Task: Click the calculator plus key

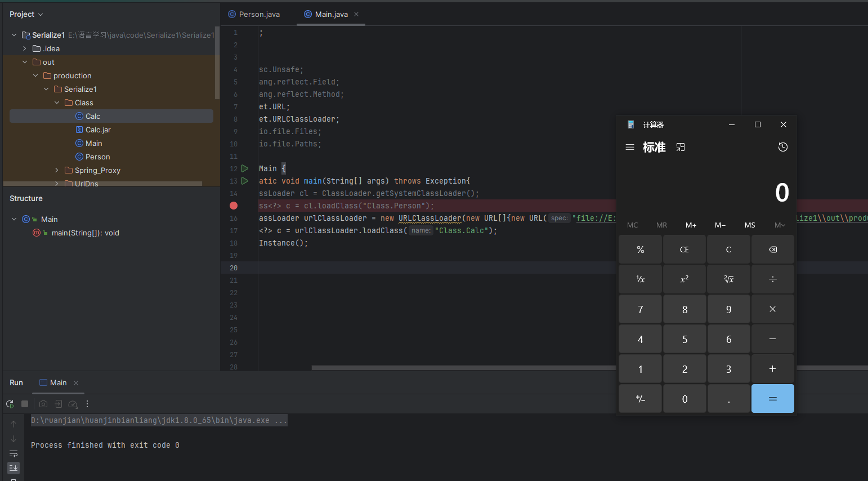Action: [x=773, y=369]
